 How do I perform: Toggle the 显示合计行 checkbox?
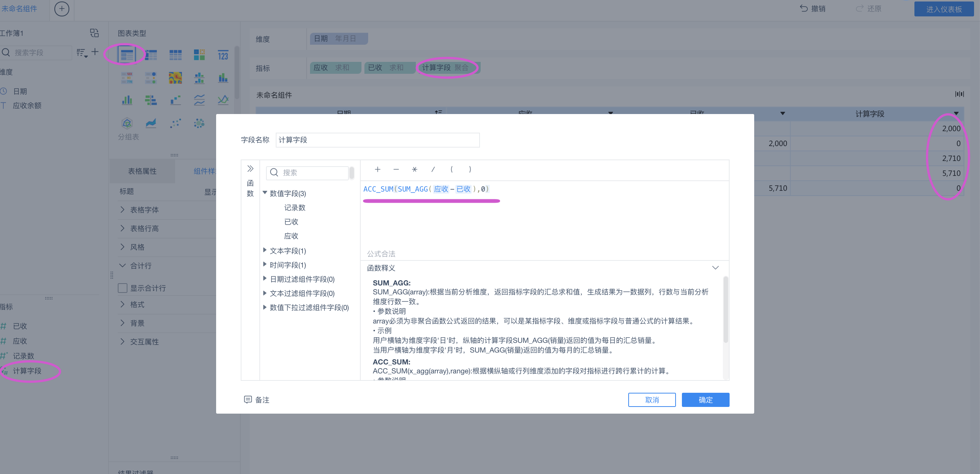[x=123, y=288]
